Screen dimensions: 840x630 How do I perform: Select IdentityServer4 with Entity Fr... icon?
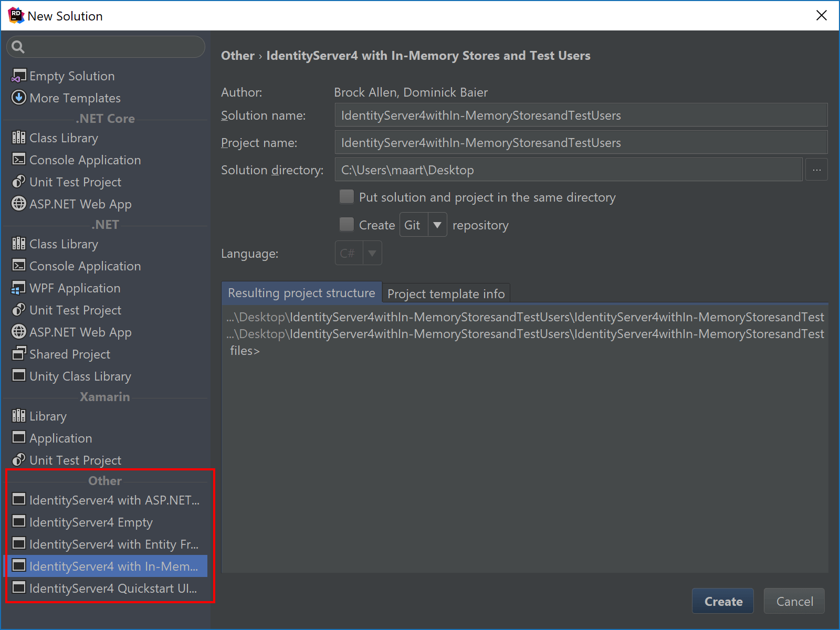(x=19, y=543)
